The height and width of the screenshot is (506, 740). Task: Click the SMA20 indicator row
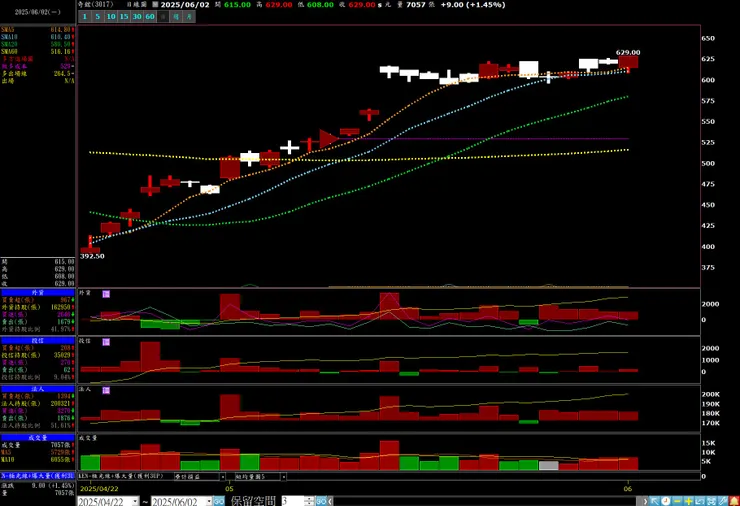tap(38, 44)
